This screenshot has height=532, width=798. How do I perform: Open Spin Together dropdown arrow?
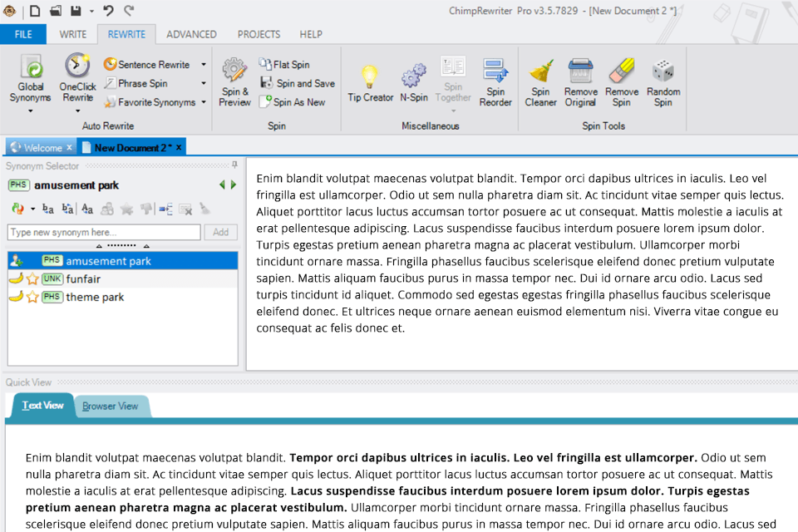tap(453, 111)
